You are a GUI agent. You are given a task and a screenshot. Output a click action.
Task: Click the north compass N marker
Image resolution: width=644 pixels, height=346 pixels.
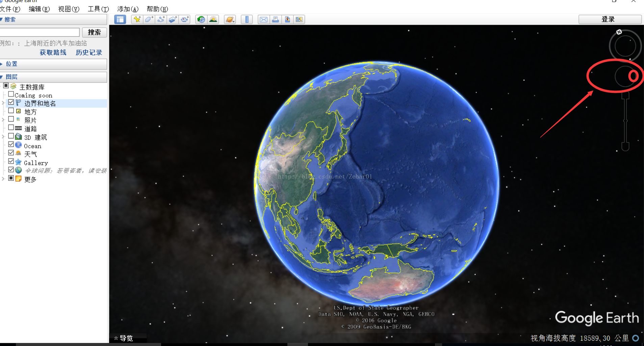(x=619, y=32)
